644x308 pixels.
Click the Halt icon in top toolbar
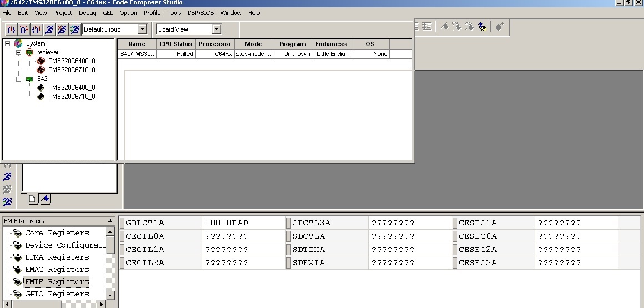62,29
